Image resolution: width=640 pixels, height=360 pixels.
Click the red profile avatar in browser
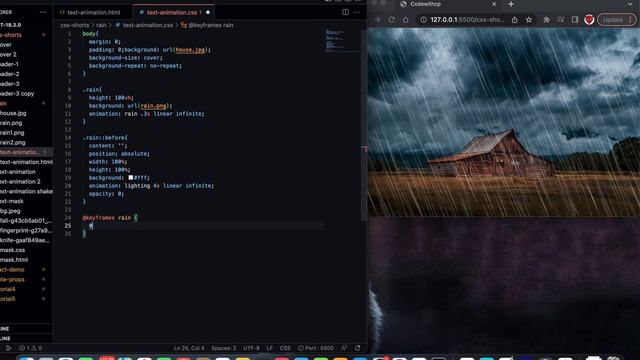click(x=589, y=20)
